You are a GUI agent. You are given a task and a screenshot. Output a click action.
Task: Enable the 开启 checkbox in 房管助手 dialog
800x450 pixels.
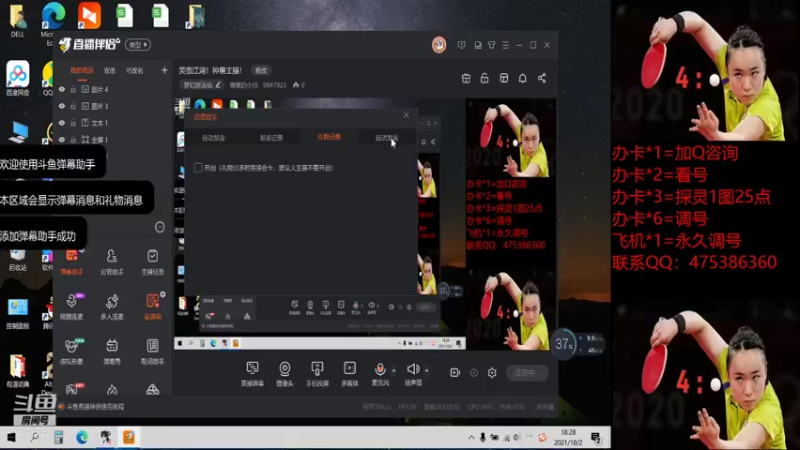pyautogui.click(x=198, y=167)
